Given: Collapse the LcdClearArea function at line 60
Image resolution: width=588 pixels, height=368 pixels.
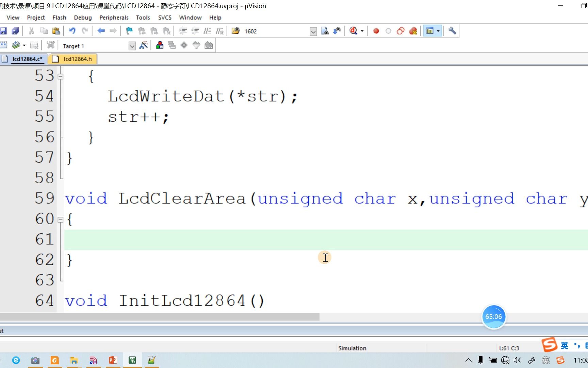Looking at the screenshot, I should pos(61,220).
